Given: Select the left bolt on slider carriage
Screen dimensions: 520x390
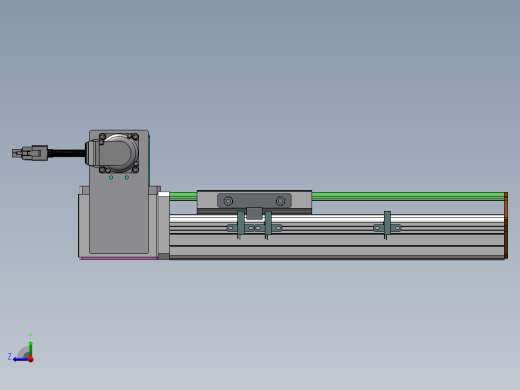Looking at the screenshot, I should pos(228,201).
